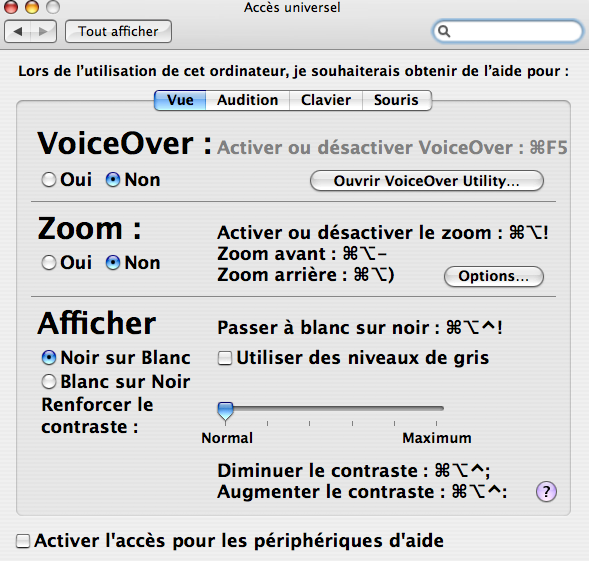Click the 'Diminuer le contraste' shortcut text
The width and height of the screenshot is (589, 561).
click(x=353, y=471)
